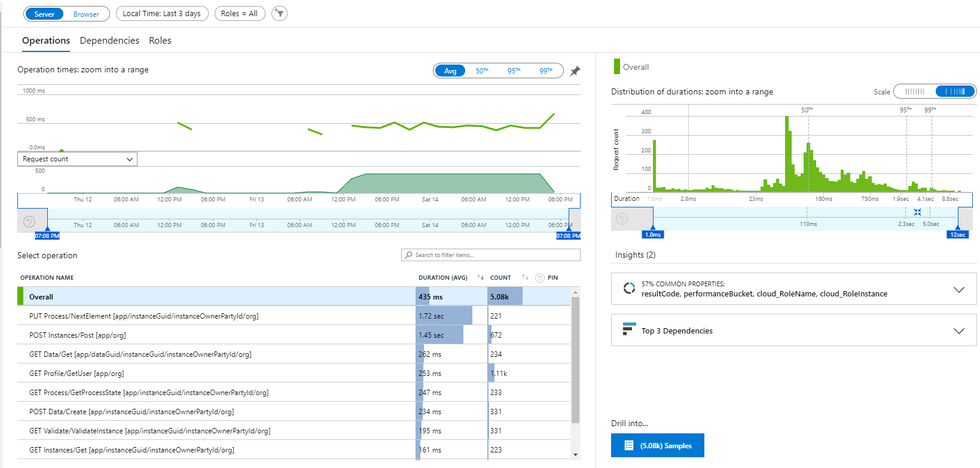Viewport: 980px width, 468px height.
Task: Click the add filter funnel icon
Action: click(x=279, y=13)
